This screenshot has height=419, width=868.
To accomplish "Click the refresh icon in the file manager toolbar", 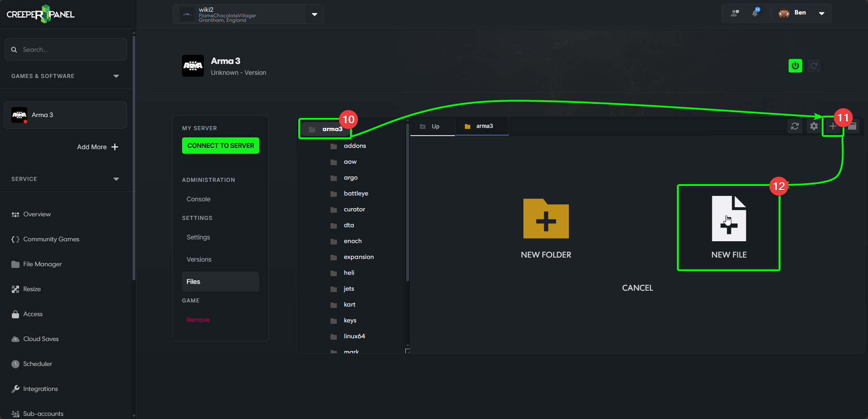I will 794,126.
